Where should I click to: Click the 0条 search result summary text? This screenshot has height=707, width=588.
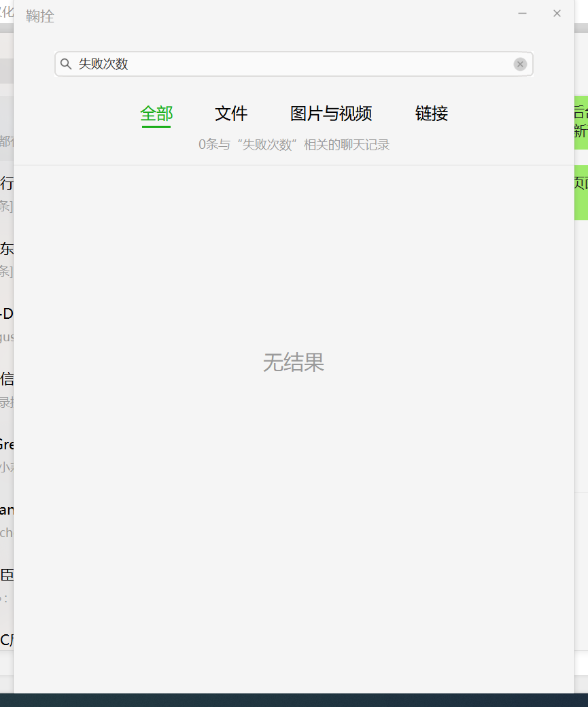point(294,145)
